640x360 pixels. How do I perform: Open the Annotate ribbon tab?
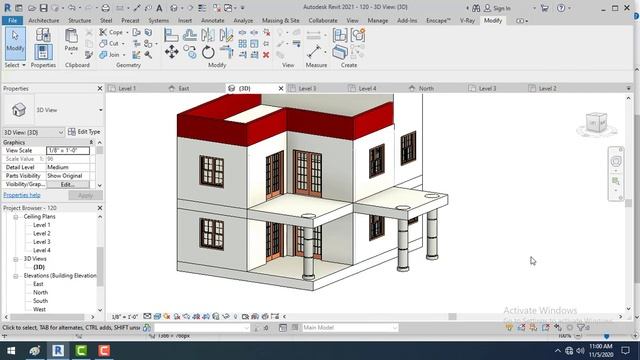pos(213,20)
